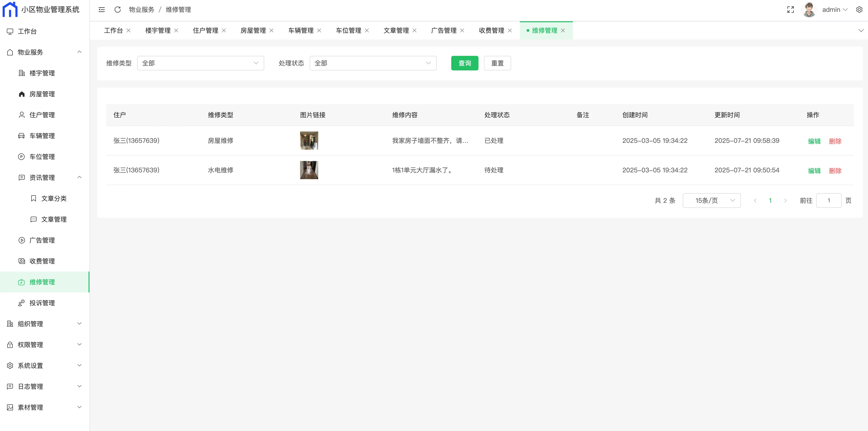Click the refresh page icon

coord(118,10)
